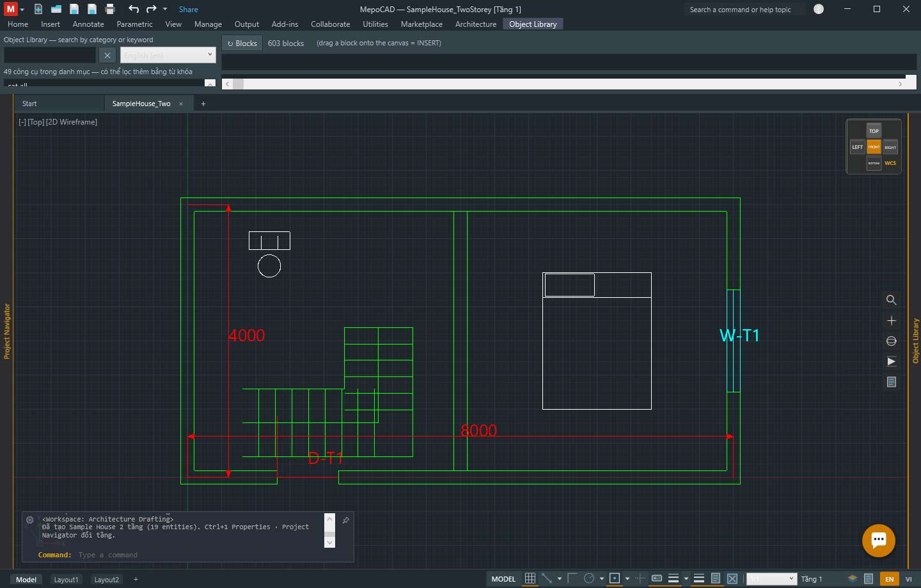Click the new drawing file icon

click(x=38, y=9)
